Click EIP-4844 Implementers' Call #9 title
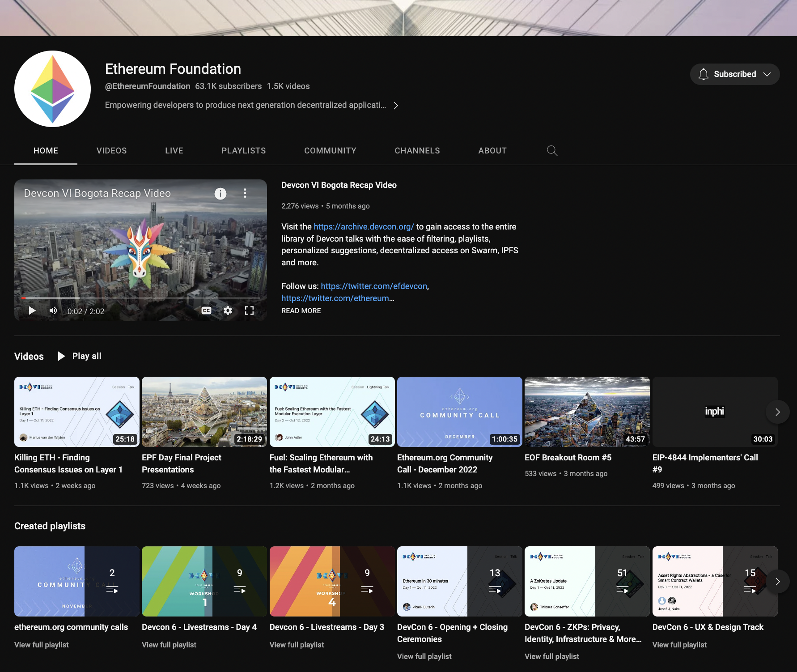Image resolution: width=797 pixels, height=672 pixels. click(705, 464)
